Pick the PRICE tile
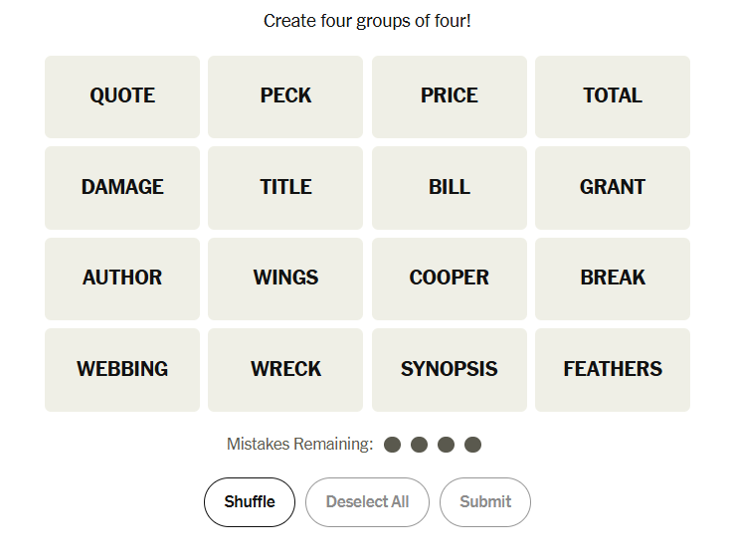 [450, 96]
